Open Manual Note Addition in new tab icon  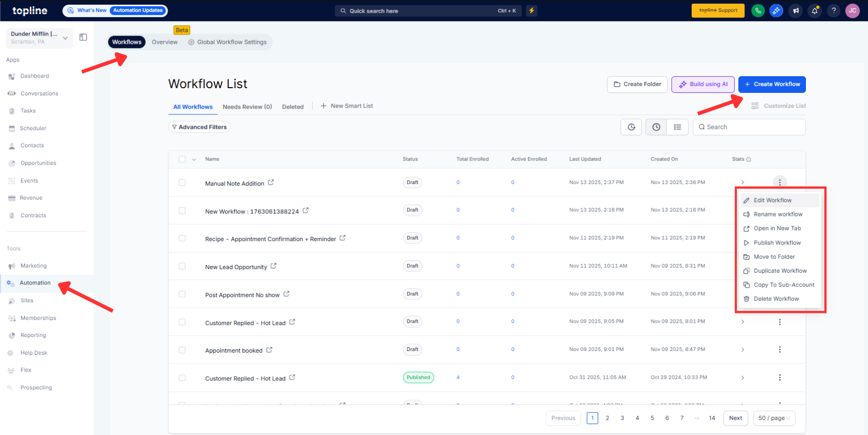pos(271,183)
